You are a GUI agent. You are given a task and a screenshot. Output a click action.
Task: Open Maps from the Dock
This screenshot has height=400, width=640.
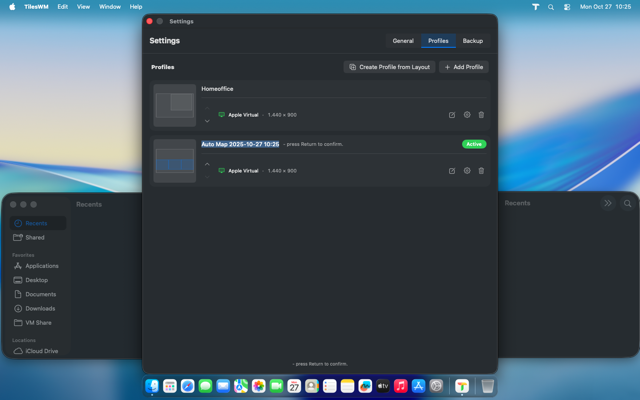click(241, 386)
